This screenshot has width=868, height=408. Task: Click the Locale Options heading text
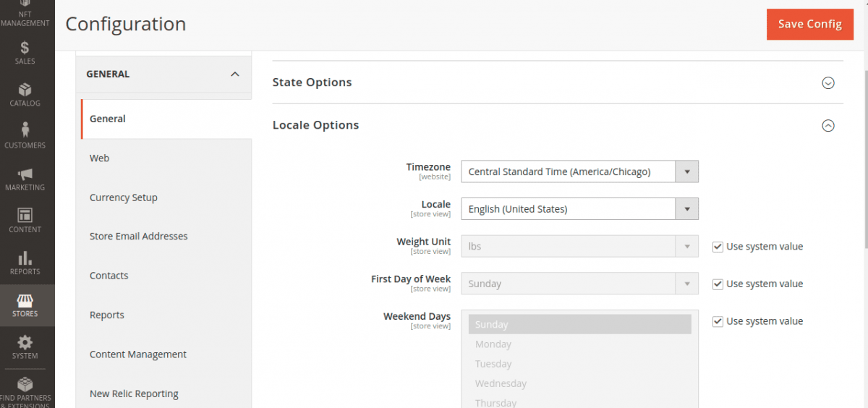315,125
